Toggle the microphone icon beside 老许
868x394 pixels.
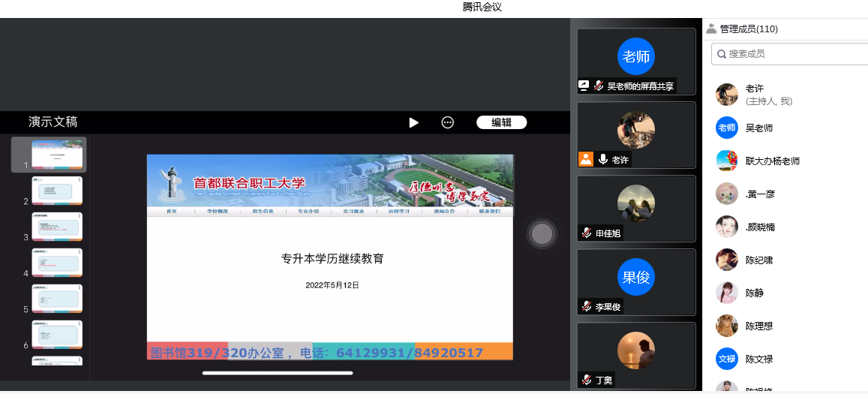point(603,160)
